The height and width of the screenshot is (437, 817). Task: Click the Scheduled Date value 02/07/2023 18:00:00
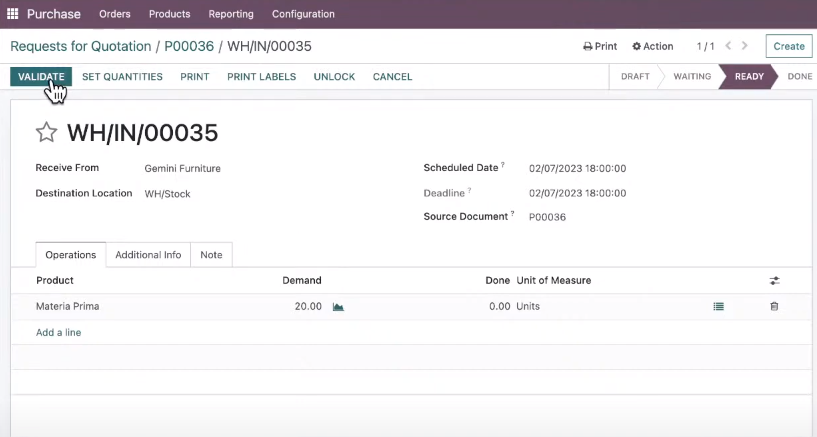577,168
